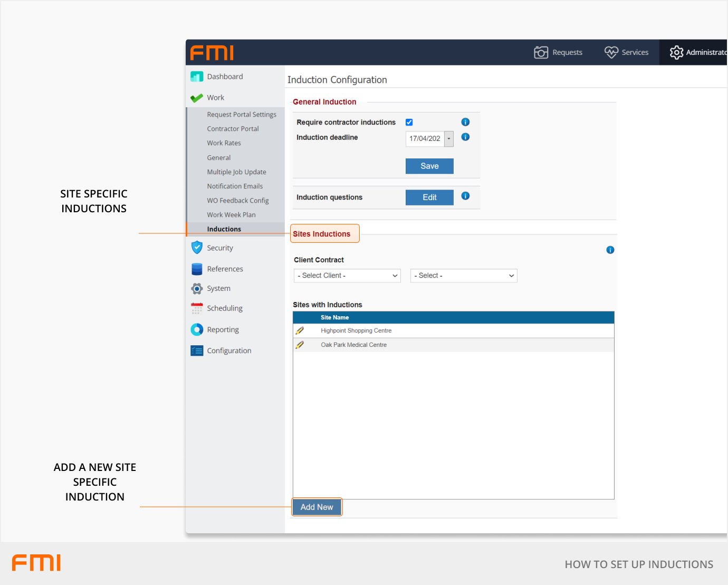This screenshot has width=728, height=585.
Task: Edit Highpoint Shopping Centre with pencil icon
Action: point(300,331)
